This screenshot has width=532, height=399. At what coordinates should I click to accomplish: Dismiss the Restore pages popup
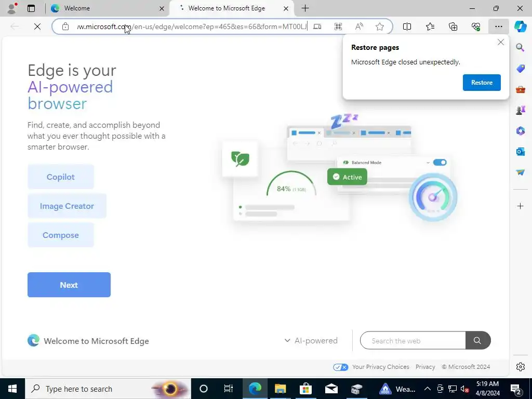500,43
